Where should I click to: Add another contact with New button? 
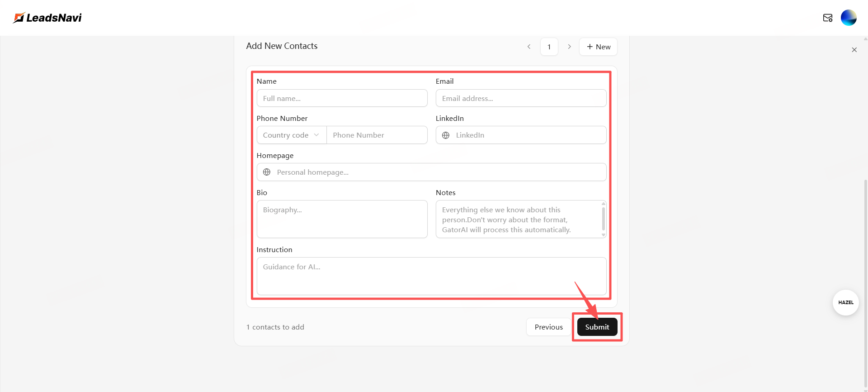598,47
